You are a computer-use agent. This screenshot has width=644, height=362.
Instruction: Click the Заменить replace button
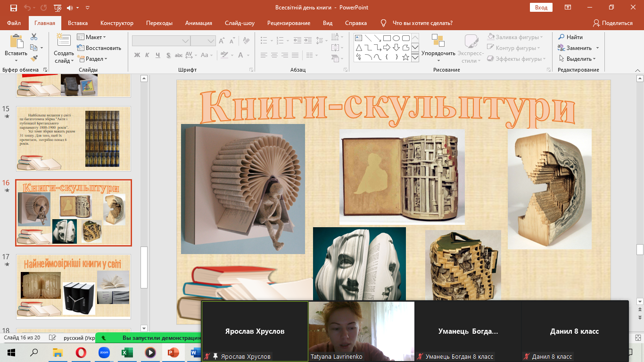(x=575, y=48)
